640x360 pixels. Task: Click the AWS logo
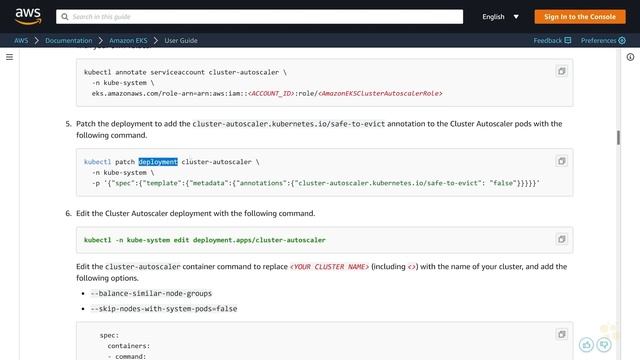tap(28, 16)
